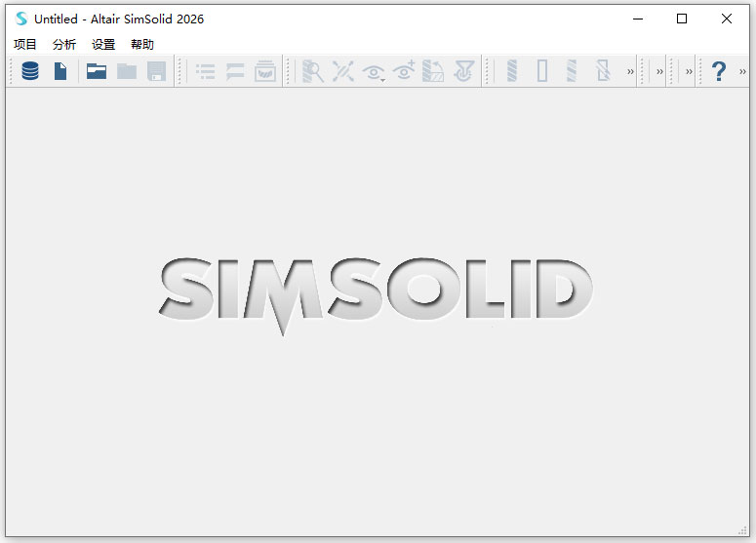Viewport: 756px width, 543px height.
Task: Click the disabled save floppy disk icon
Action: click(157, 71)
